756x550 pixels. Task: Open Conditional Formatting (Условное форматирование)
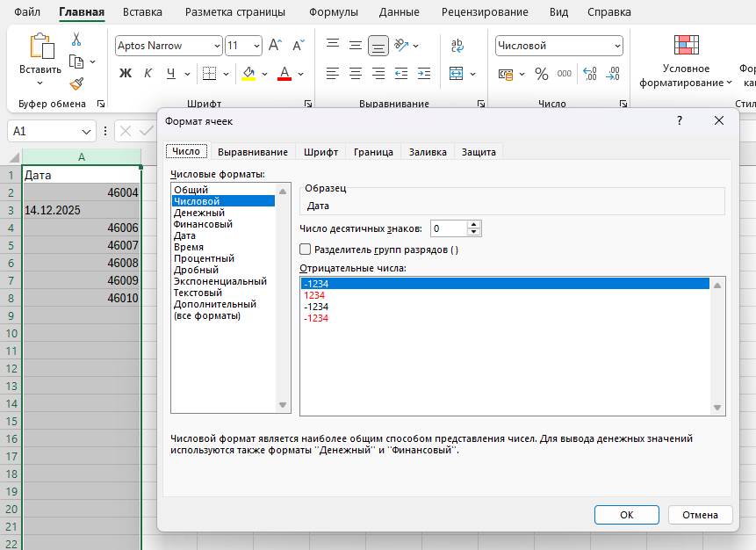(686, 60)
